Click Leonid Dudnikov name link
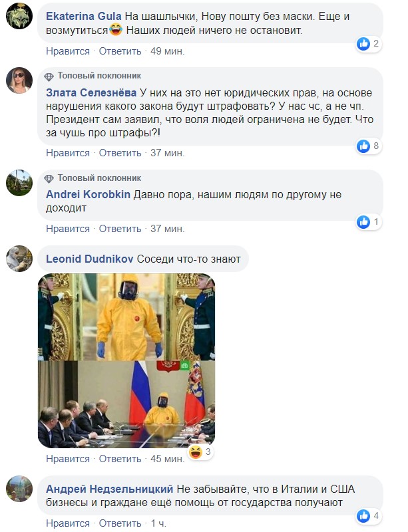 tap(90, 259)
